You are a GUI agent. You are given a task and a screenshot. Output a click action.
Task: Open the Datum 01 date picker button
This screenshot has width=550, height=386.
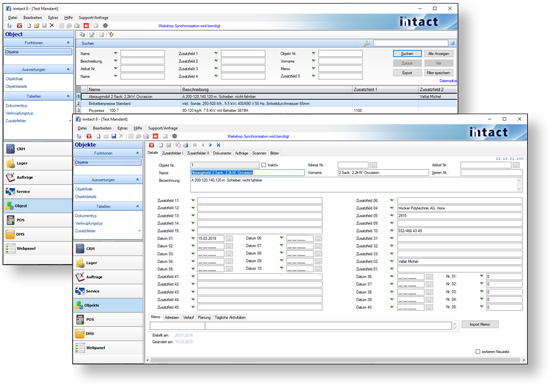pos(229,239)
